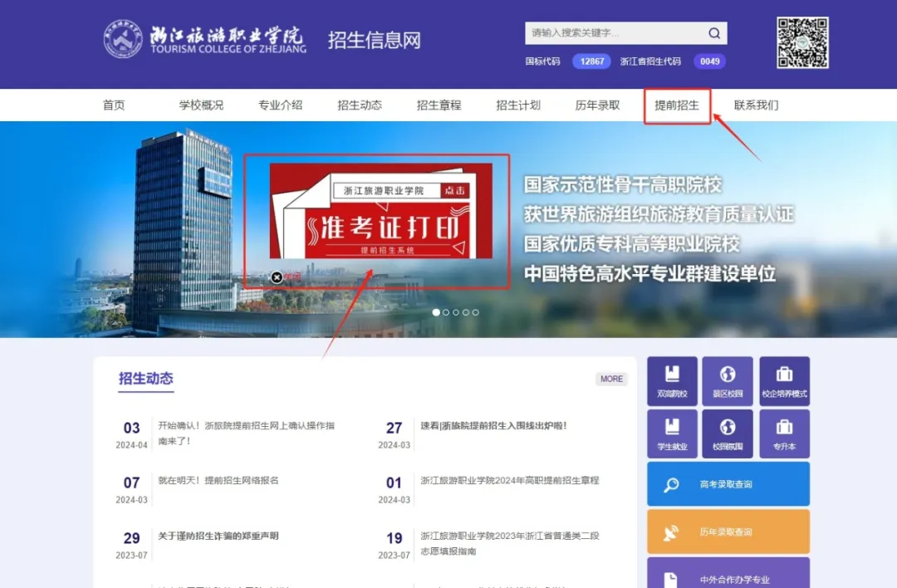The width and height of the screenshot is (897, 588).
Task: Click the orange 历年录取查询 button
Action: pos(728,532)
